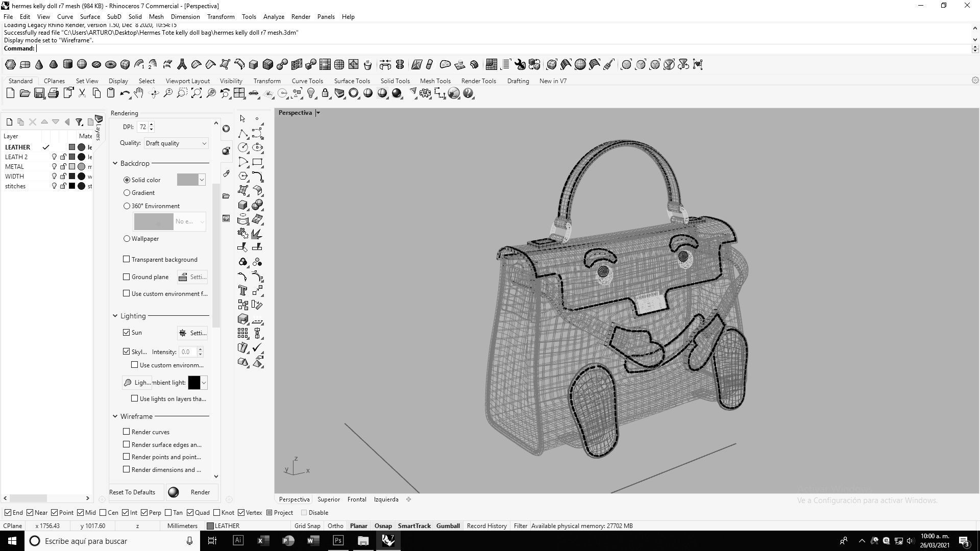Image resolution: width=980 pixels, height=551 pixels.
Task: Open the Panels menu
Action: 326,17
